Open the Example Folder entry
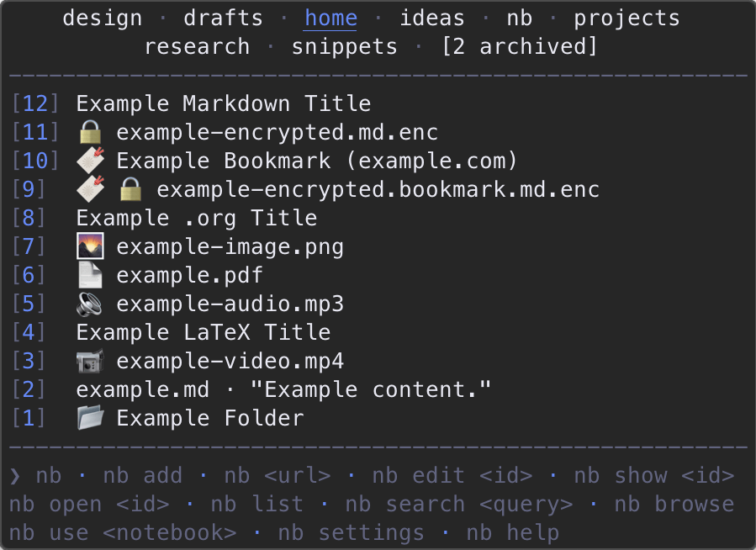Image resolution: width=756 pixels, height=550 pixels. tap(210, 419)
